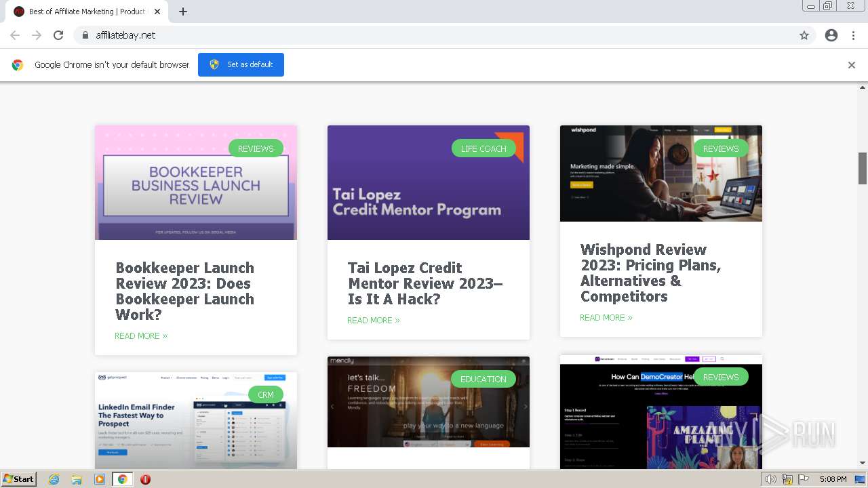This screenshot has width=868, height=488.
Task: Click the CRM category tag
Action: click(266, 394)
